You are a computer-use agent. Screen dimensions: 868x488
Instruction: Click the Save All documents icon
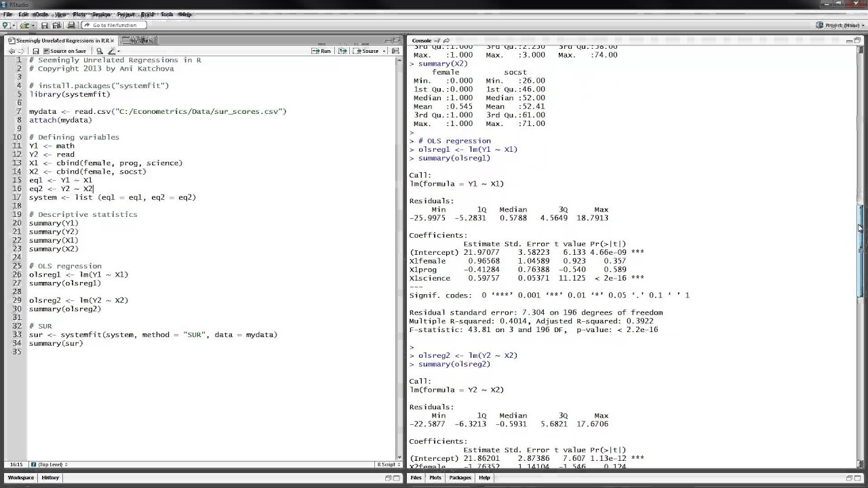(x=57, y=25)
